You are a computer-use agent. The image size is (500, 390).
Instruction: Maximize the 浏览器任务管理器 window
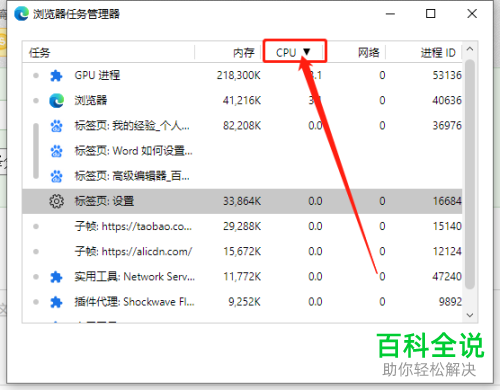coord(431,14)
